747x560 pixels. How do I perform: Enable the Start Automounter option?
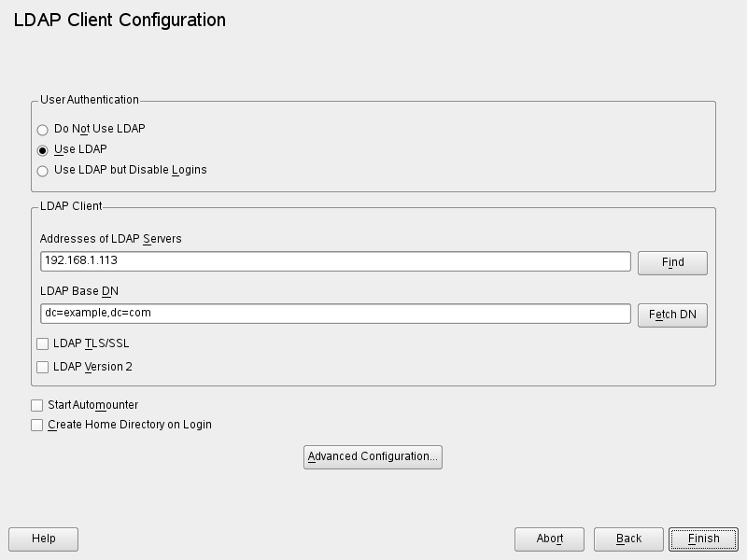[37, 406]
